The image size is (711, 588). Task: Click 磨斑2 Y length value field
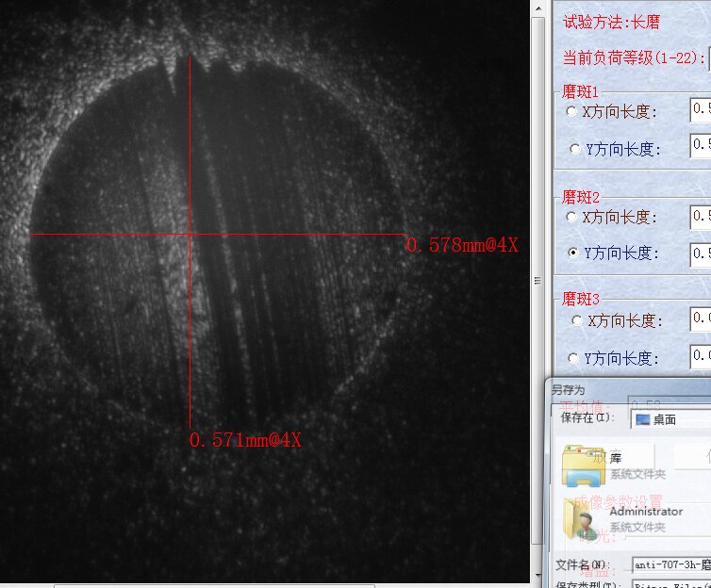[700, 254]
